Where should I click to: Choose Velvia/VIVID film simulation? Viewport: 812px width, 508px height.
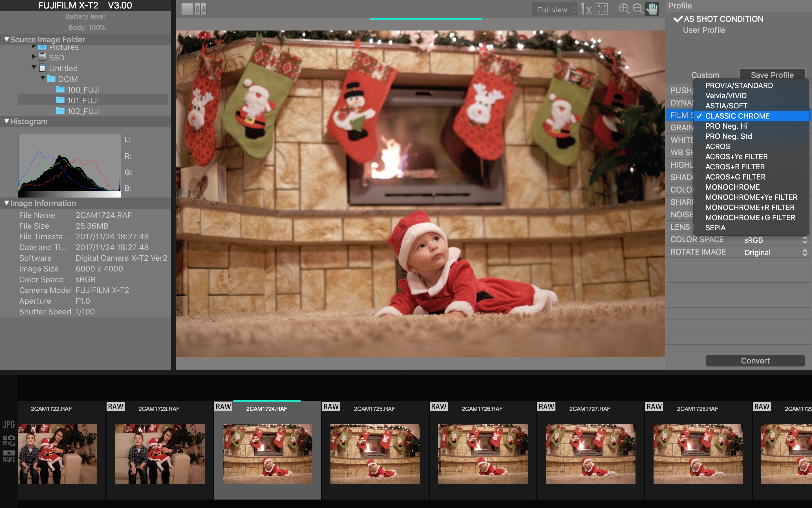pos(751,95)
